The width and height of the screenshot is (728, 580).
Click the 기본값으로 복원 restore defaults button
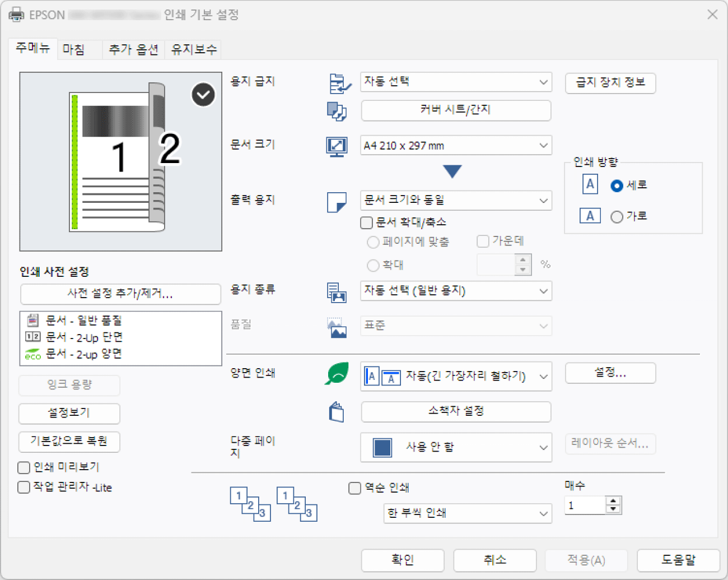(x=69, y=441)
